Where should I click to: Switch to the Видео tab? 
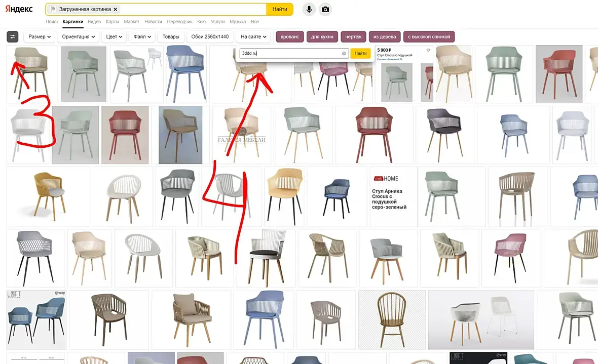[x=94, y=22]
